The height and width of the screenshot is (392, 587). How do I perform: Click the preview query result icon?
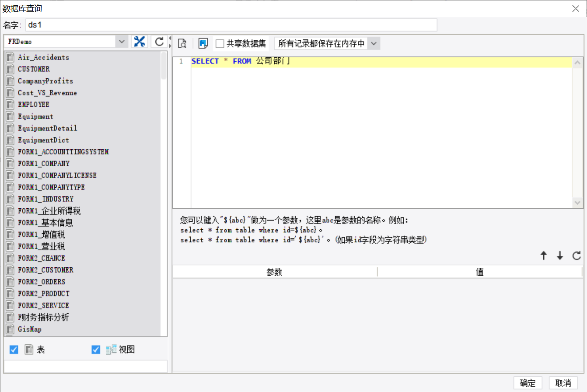click(182, 43)
